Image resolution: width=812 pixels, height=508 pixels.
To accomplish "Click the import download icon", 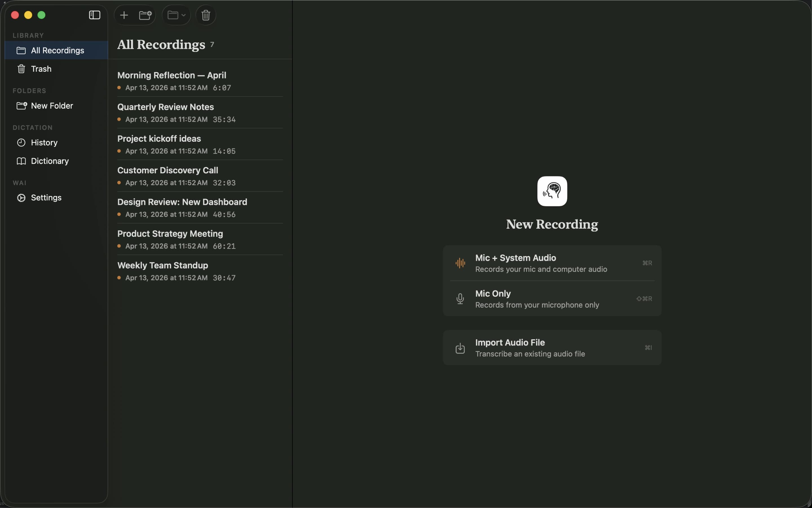I will 460,348.
